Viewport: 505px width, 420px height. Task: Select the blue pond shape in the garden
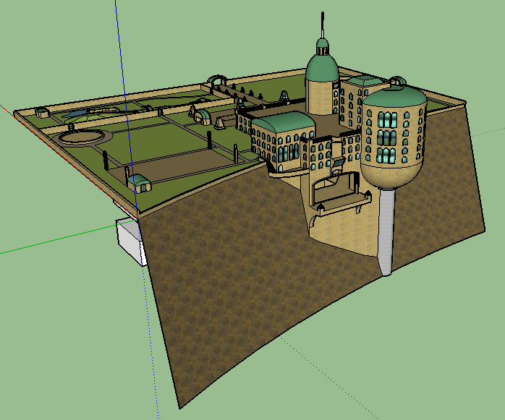pos(87,112)
